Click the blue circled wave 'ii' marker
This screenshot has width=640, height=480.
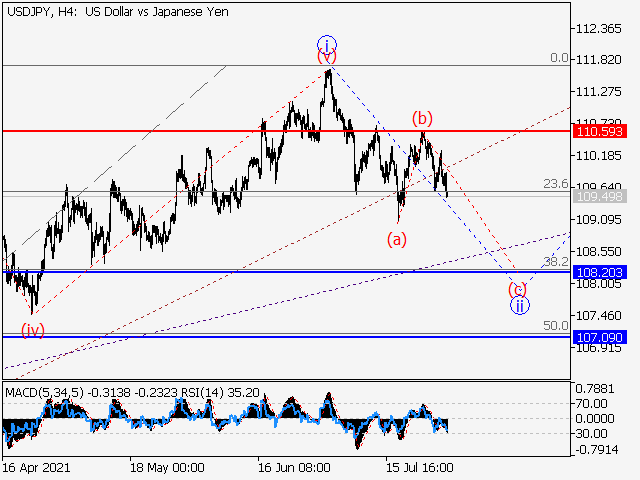pos(520,305)
